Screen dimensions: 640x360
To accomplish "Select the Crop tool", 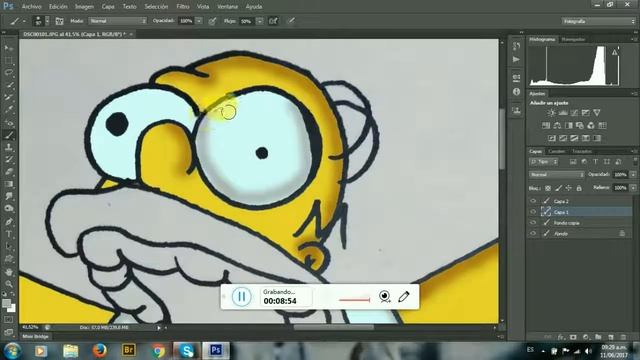I will point(9,98).
